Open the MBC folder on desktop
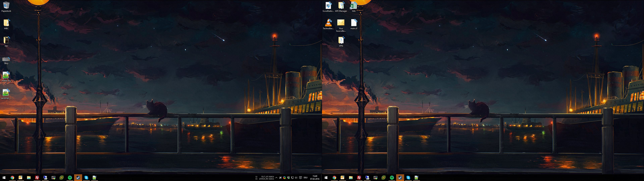 6,23
